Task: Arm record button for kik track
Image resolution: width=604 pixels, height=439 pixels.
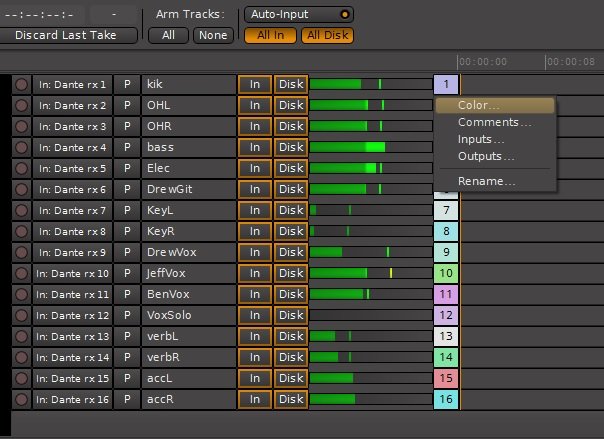Action: click(21, 84)
